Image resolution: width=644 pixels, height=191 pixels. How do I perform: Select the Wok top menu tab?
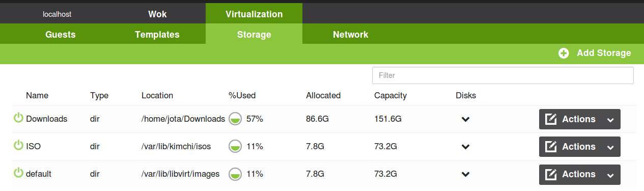click(157, 14)
